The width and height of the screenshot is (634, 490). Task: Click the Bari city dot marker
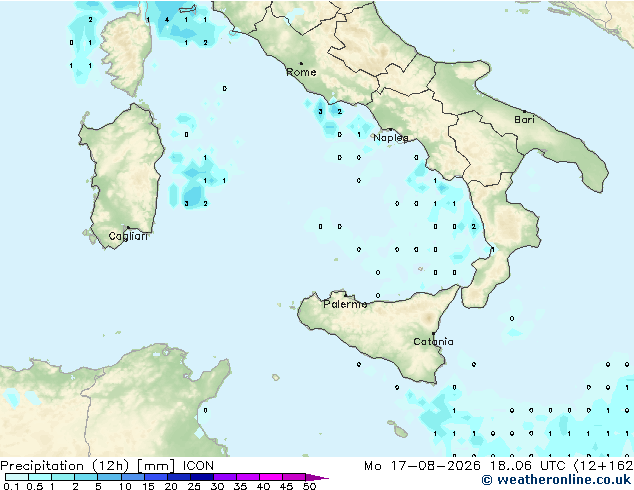524,111
